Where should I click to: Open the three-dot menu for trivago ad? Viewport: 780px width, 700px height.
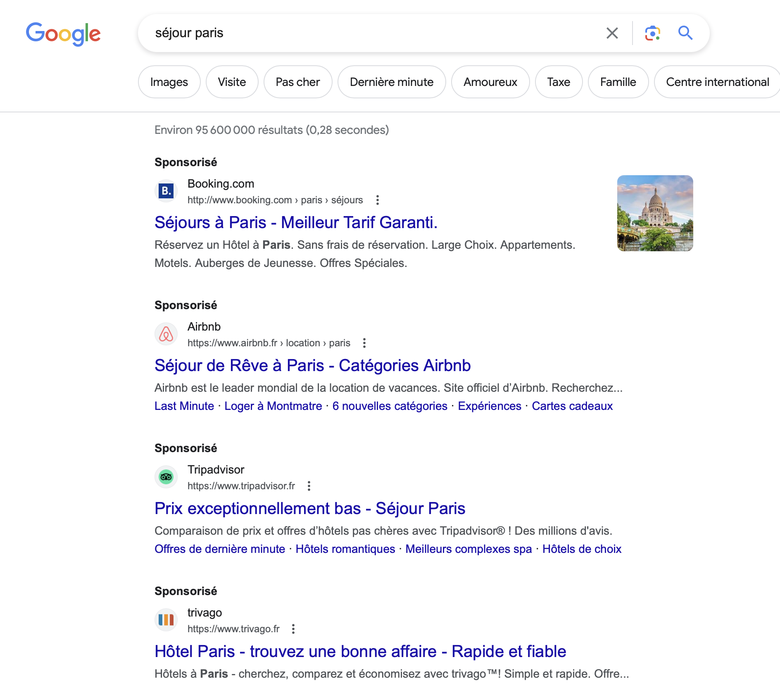point(293,629)
